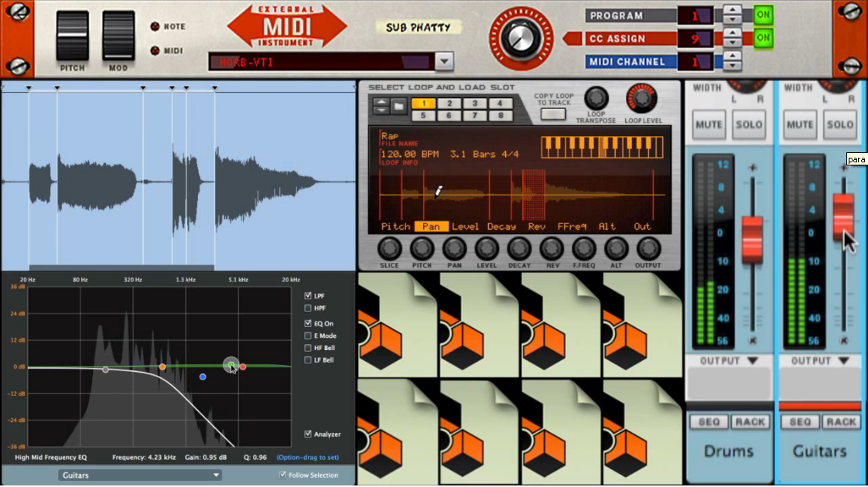This screenshot has height=487, width=868.
Task: Click the MIDI indicator LED
Action: coord(155,51)
